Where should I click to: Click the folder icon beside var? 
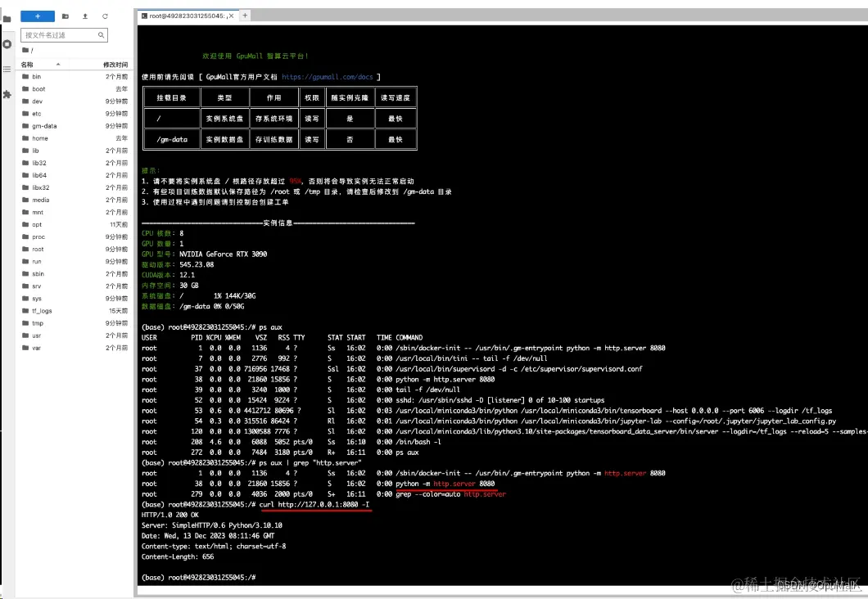pos(25,348)
